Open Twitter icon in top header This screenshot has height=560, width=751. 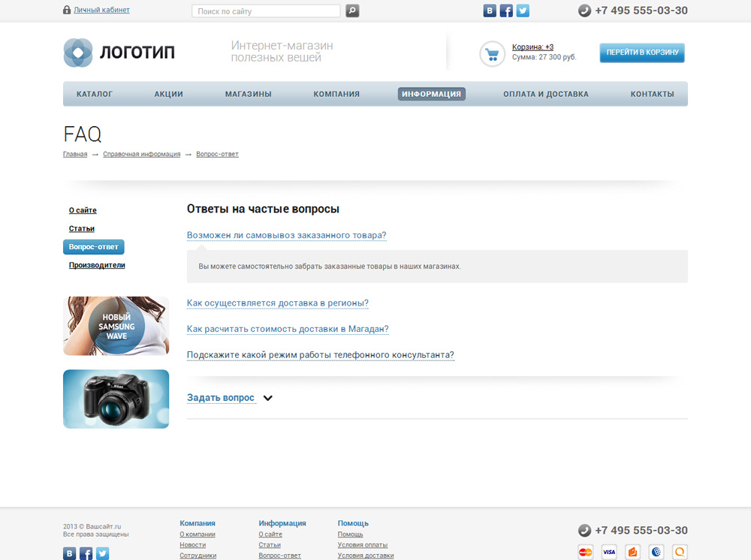(x=523, y=11)
